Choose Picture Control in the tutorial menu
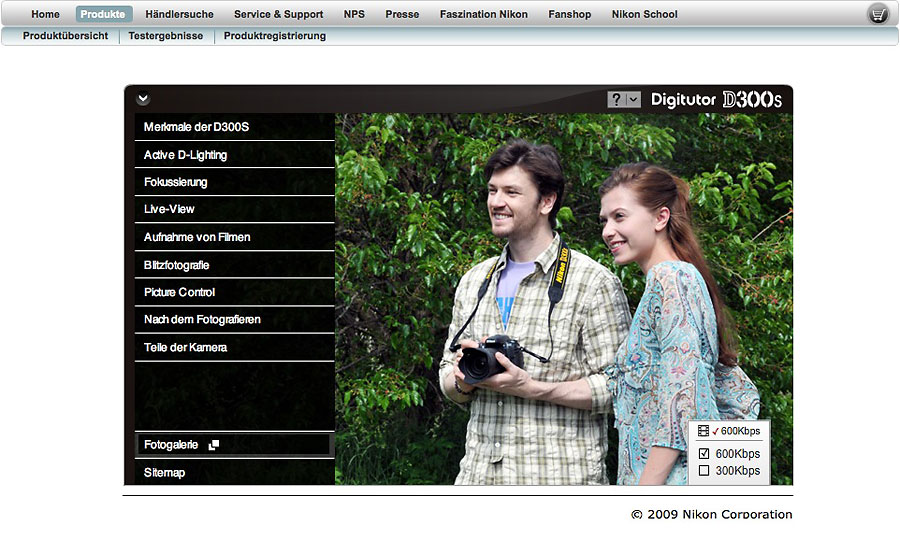This screenshot has height=540, width=900. pos(179,292)
